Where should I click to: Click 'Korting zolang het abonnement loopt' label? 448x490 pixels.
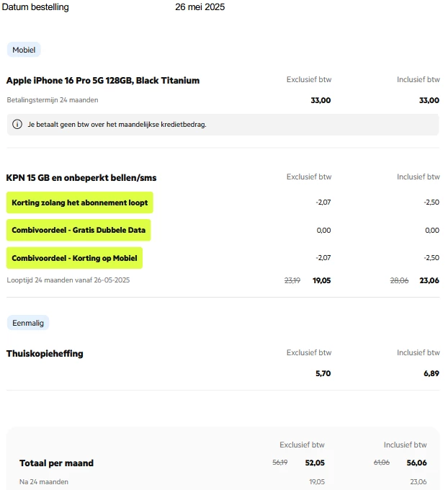pos(80,202)
